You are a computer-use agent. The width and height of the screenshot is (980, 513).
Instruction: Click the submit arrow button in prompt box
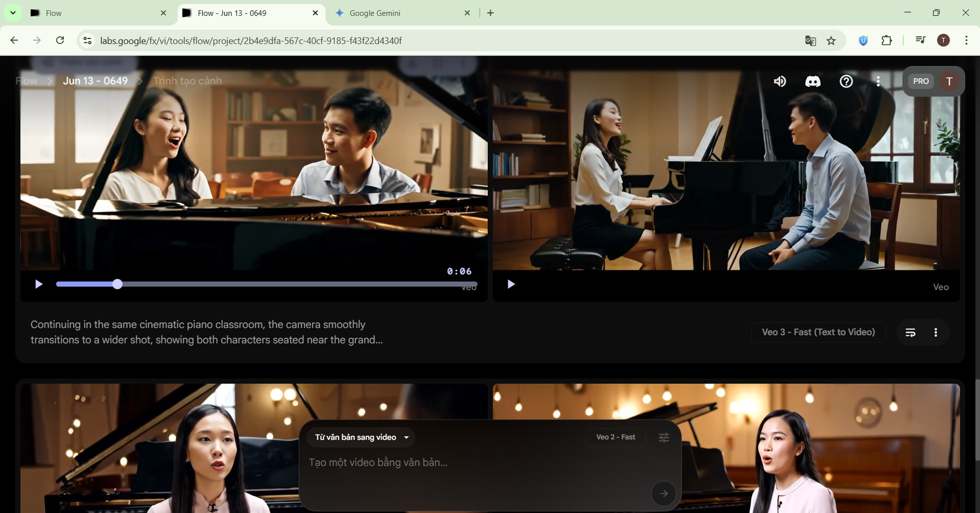(x=664, y=493)
